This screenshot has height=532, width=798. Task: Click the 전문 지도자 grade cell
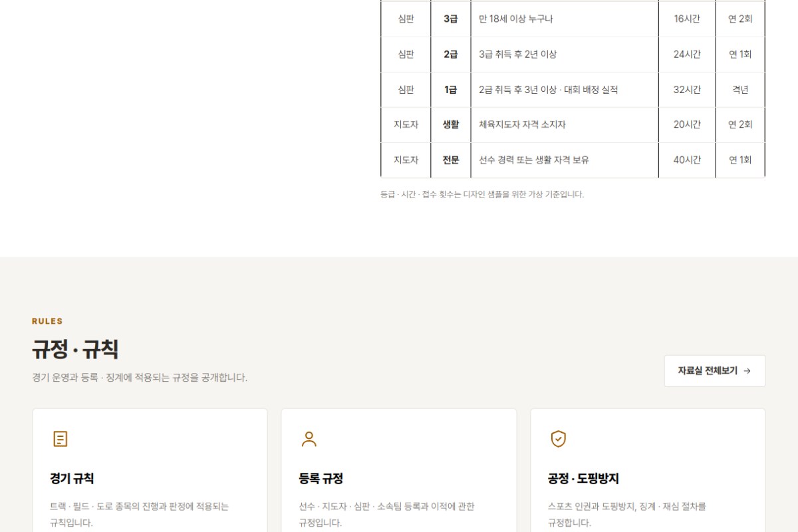(x=450, y=160)
